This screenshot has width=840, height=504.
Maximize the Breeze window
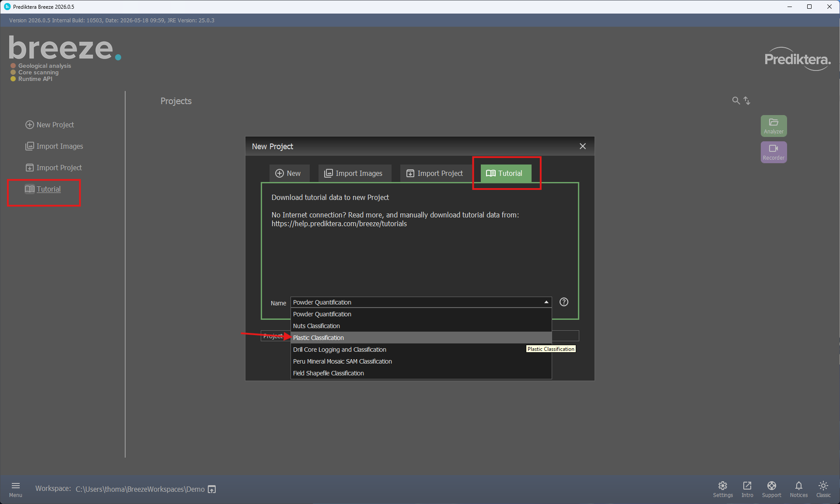809,7
